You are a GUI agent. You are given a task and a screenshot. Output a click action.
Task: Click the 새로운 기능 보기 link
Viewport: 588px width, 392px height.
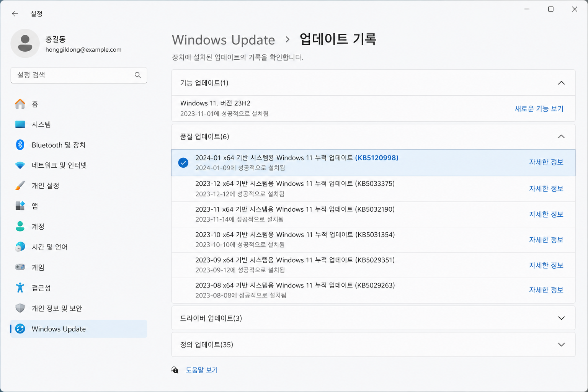click(539, 109)
